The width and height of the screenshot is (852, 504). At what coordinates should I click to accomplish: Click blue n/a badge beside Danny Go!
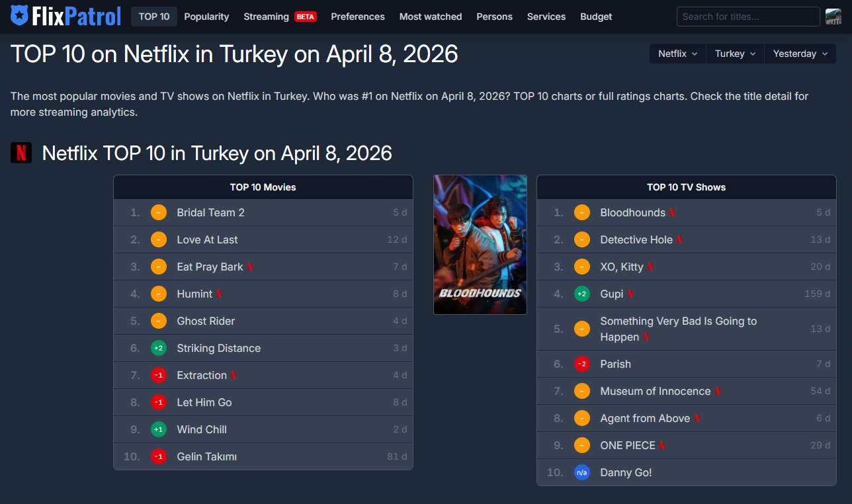582,472
